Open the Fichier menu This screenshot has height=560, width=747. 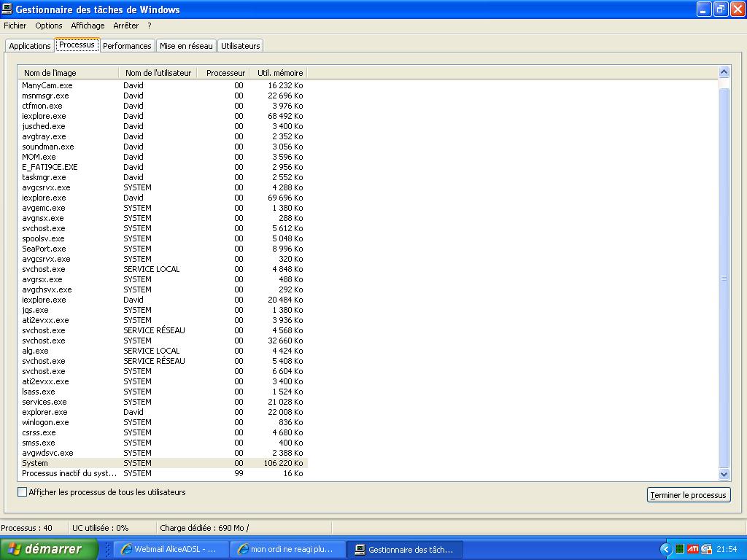pos(15,26)
